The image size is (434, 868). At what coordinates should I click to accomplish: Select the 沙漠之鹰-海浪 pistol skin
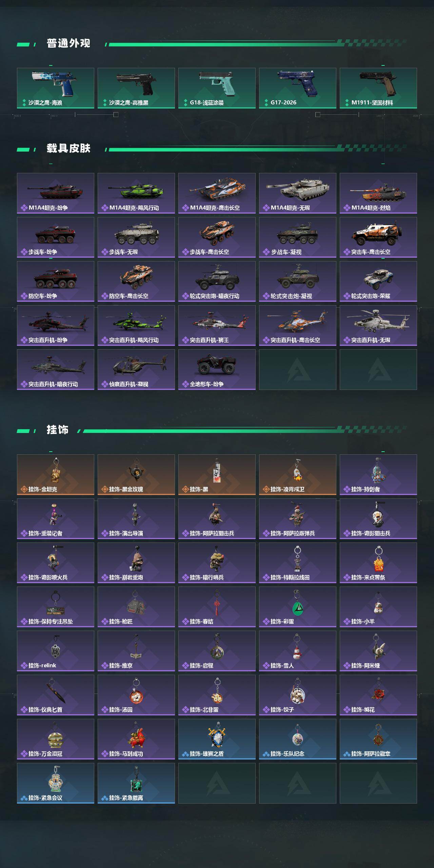[56, 88]
